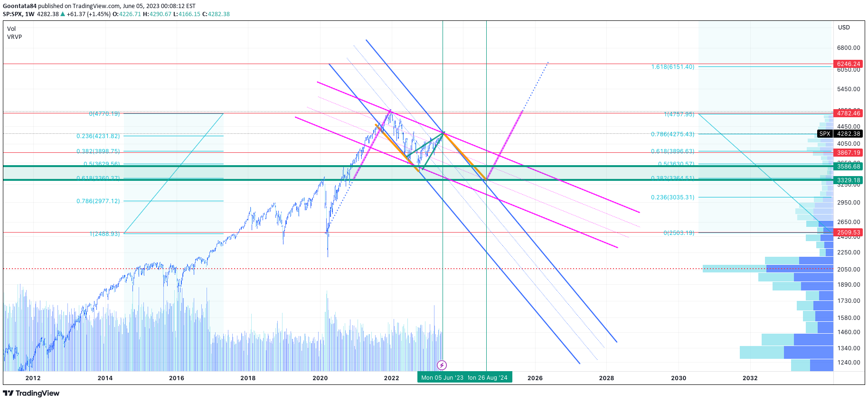Click the red 4782.46 price label
This screenshot has height=402, width=868.
(x=848, y=113)
